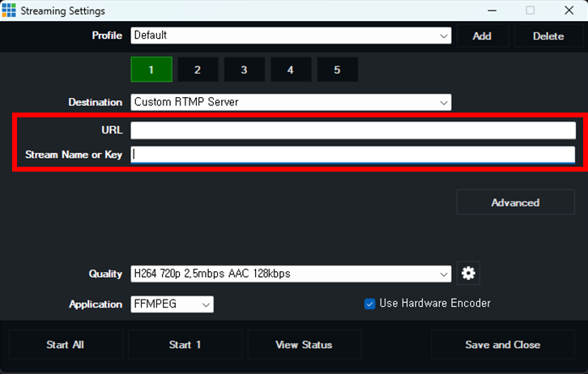
Task: Click the Start 1 button
Action: 185,345
